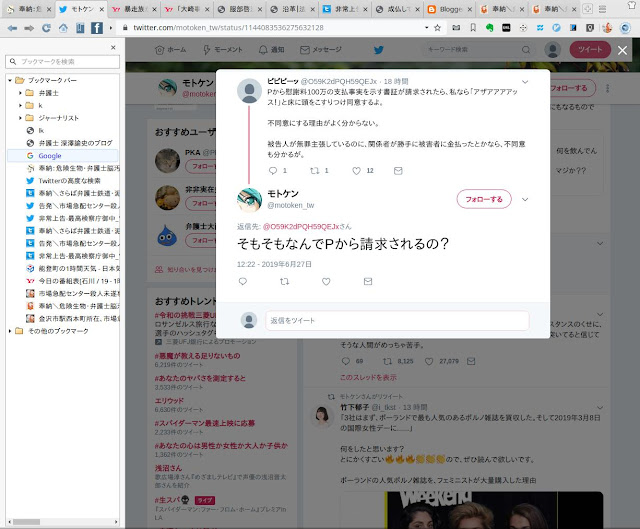Open chevron menu on 竹下郁子 tweet

600,407
